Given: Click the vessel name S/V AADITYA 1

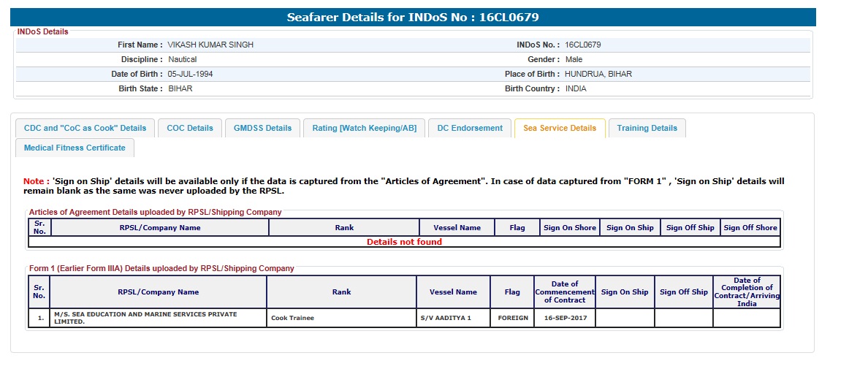Looking at the screenshot, I should point(446,319).
